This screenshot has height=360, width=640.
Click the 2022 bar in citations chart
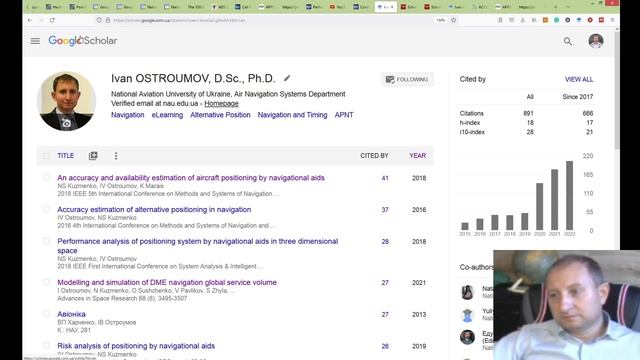(x=569, y=196)
